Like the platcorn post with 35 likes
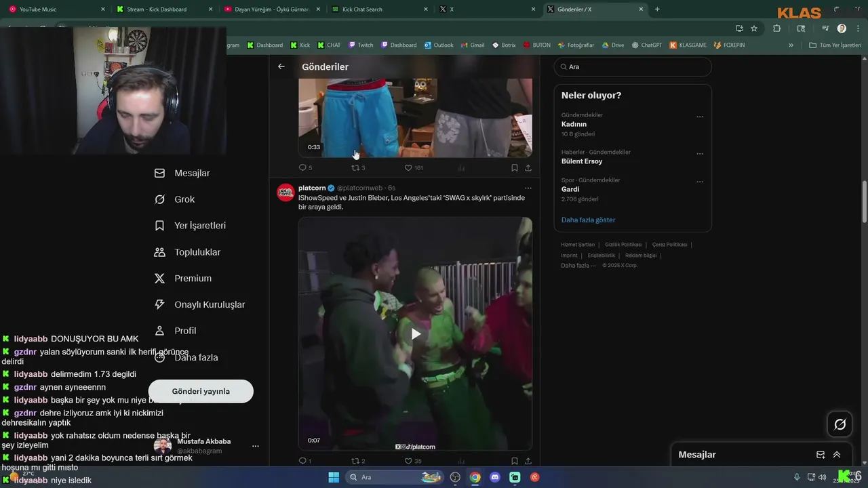The image size is (868, 488). [x=413, y=461]
